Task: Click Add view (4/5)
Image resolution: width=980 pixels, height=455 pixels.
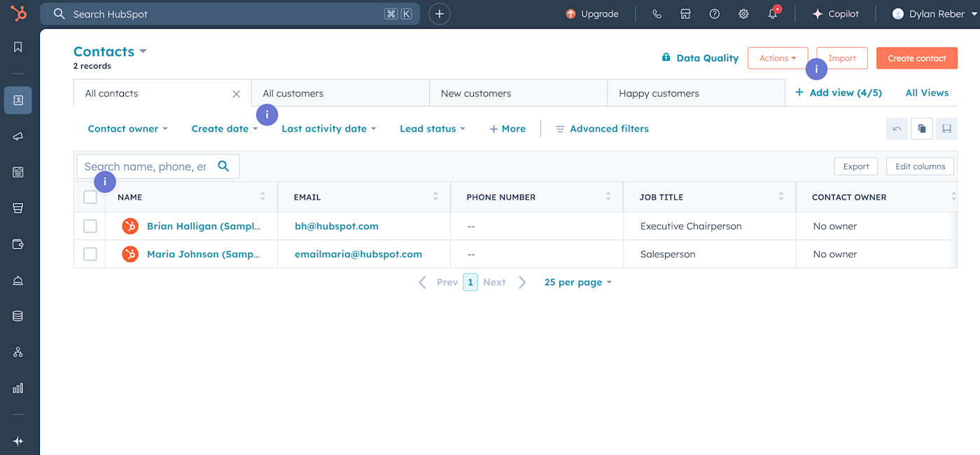Action: tap(839, 92)
